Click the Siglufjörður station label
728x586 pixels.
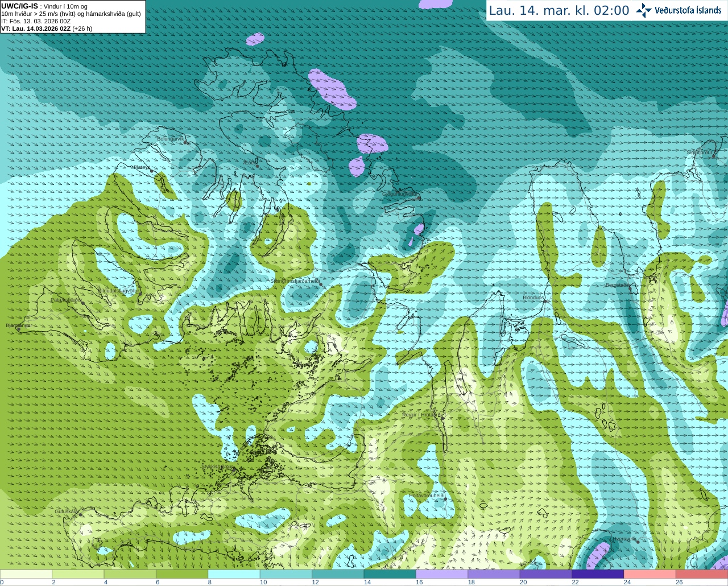coord(700,152)
